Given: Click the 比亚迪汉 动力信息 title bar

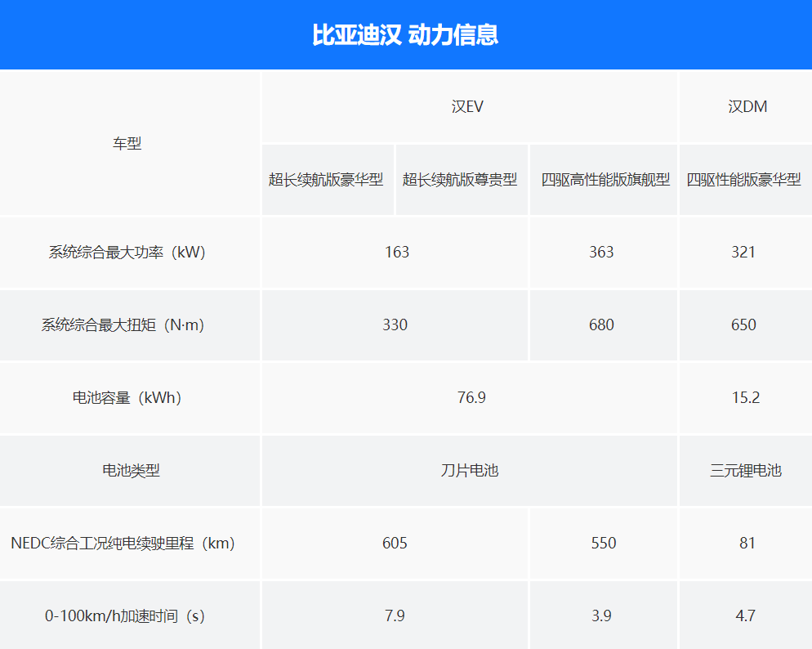Looking at the screenshot, I should pos(406,34).
